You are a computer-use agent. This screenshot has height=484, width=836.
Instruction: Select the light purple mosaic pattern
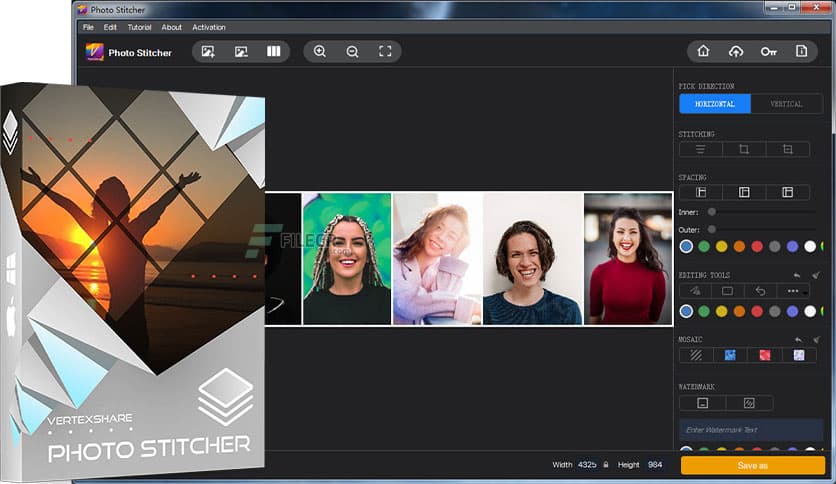click(799, 355)
